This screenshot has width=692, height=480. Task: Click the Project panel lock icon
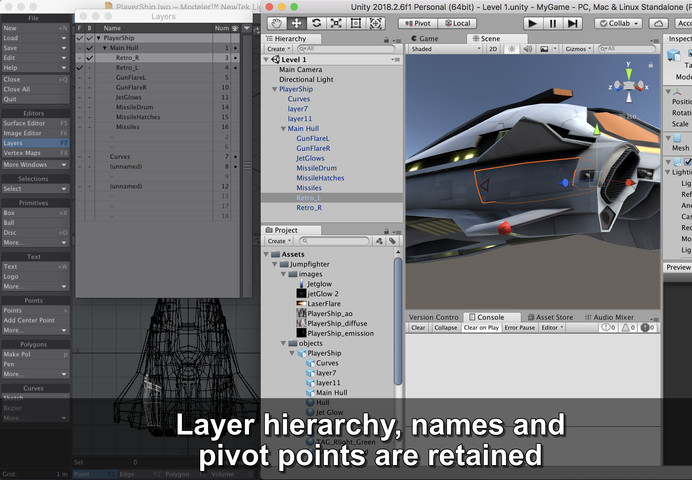click(387, 231)
